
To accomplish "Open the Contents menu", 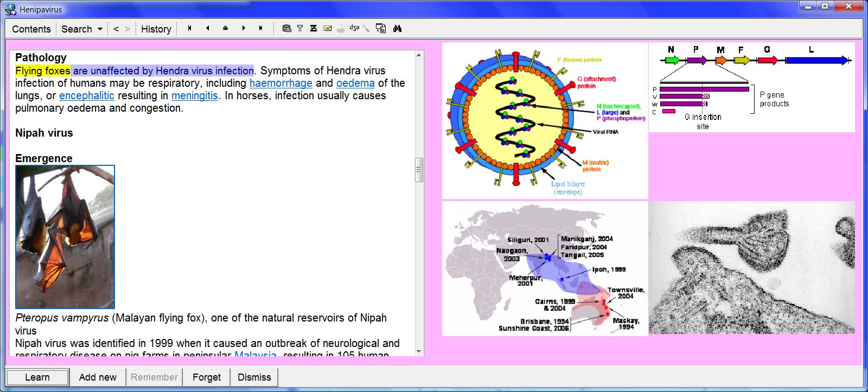I will click(x=31, y=29).
